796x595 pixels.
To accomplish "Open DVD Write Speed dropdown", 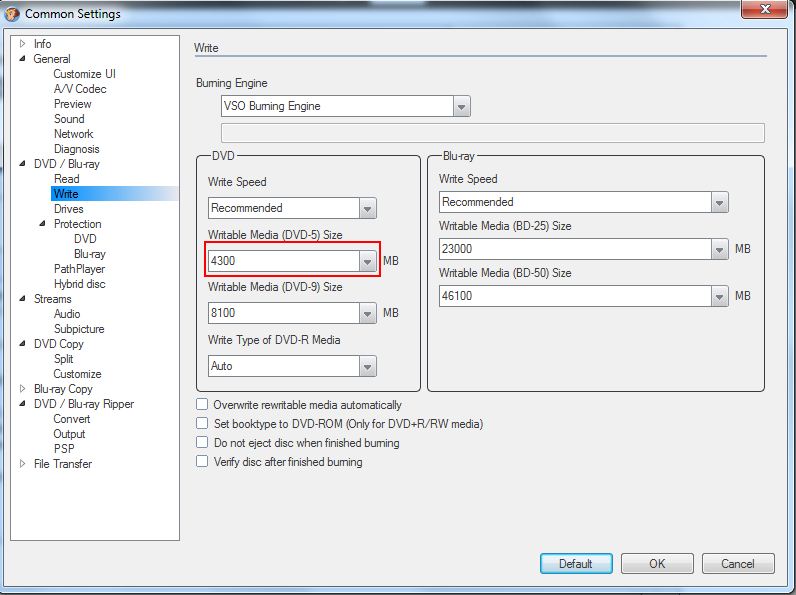I will pyautogui.click(x=368, y=208).
